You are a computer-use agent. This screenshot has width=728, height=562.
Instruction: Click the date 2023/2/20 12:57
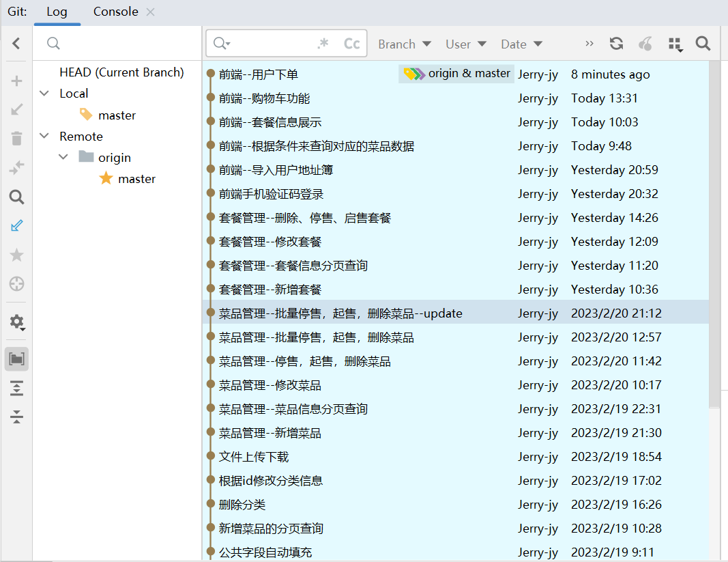click(x=616, y=337)
